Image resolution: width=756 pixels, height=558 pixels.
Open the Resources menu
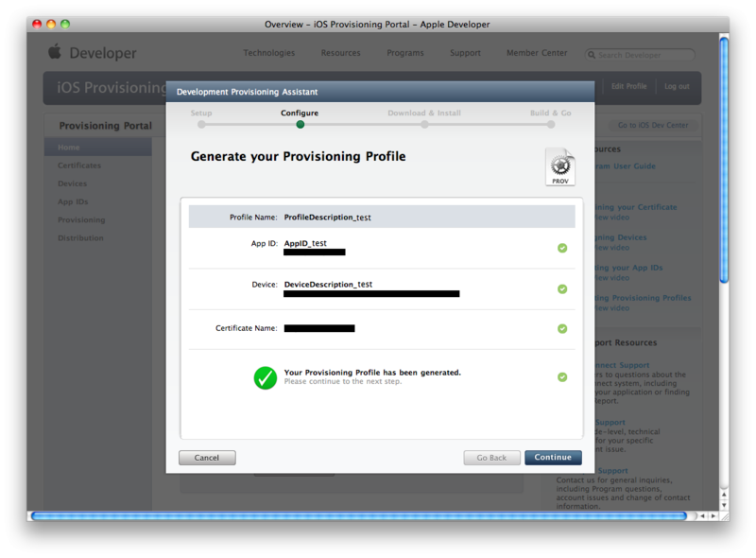[x=341, y=53]
